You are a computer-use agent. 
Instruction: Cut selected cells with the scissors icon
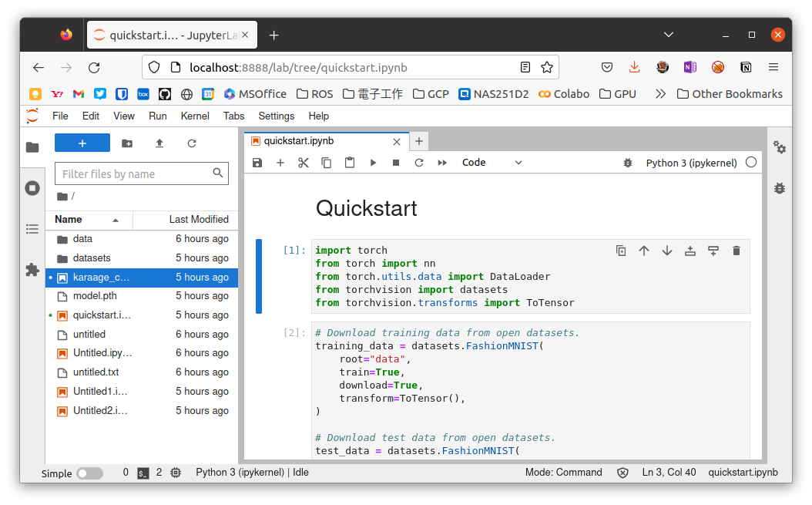click(x=304, y=163)
